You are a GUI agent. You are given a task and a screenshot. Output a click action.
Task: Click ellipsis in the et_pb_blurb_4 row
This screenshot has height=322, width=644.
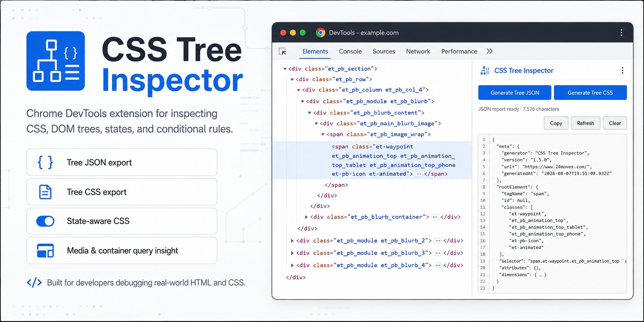(x=438, y=265)
